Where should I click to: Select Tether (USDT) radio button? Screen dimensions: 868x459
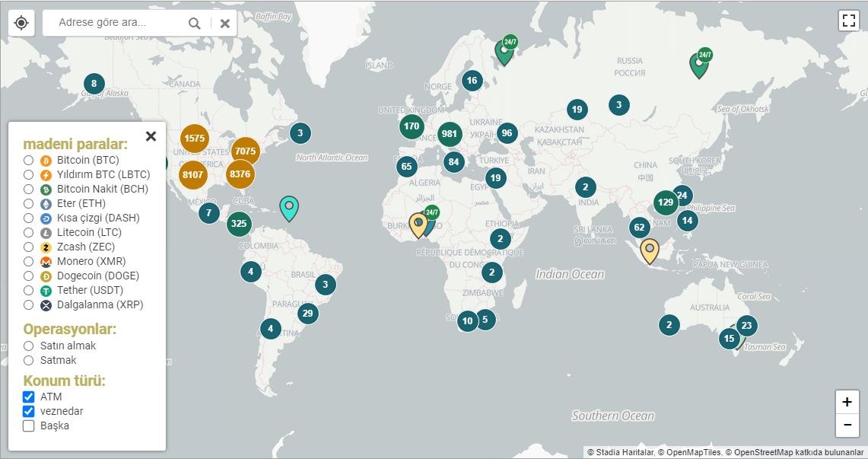click(28, 290)
